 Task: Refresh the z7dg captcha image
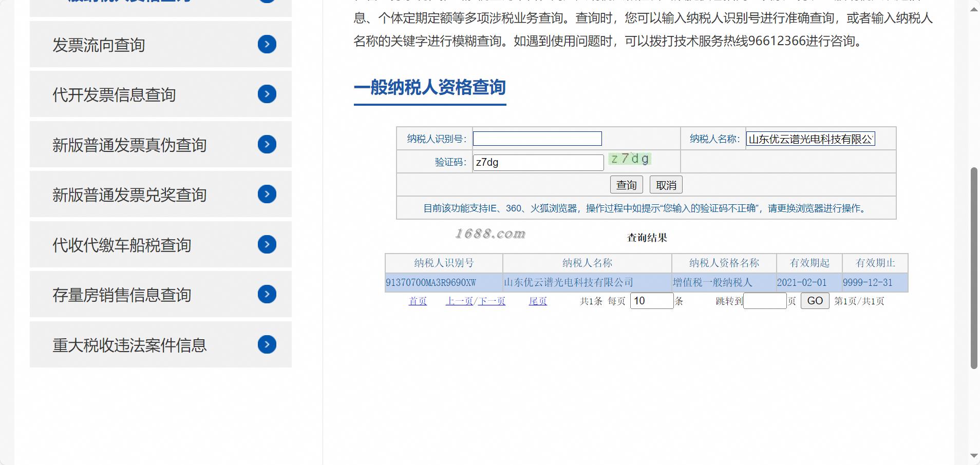[x=630, y=159]
